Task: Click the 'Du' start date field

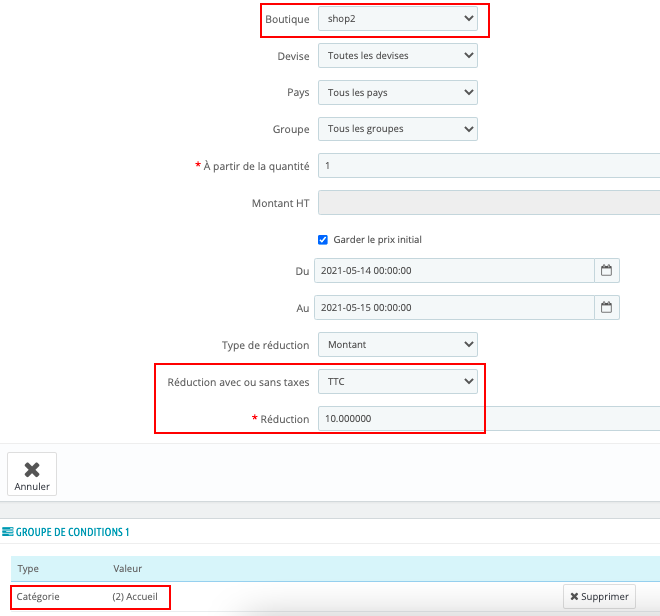Action: point(454,271)
